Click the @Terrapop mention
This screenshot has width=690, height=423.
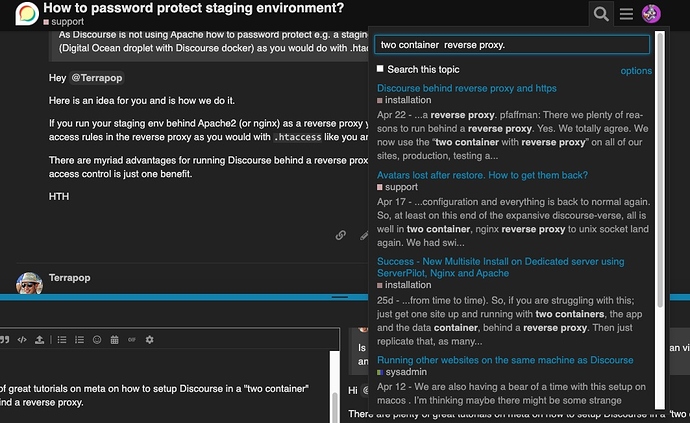(x=97, y=78)
